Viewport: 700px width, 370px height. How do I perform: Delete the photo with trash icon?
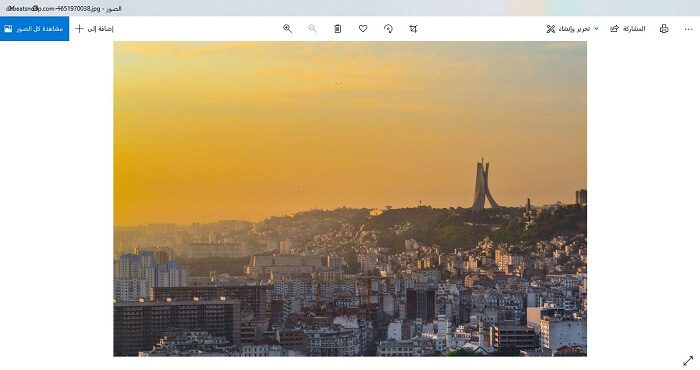[338, 29]
